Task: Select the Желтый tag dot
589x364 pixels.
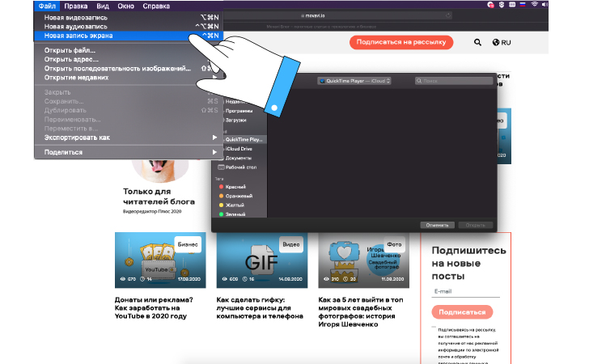Action: pos(218,205)
